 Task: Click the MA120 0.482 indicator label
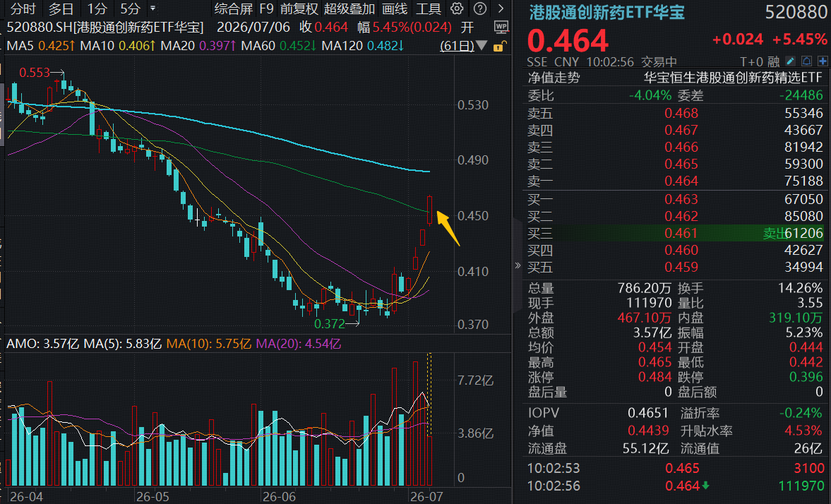[x=362, y=46]
